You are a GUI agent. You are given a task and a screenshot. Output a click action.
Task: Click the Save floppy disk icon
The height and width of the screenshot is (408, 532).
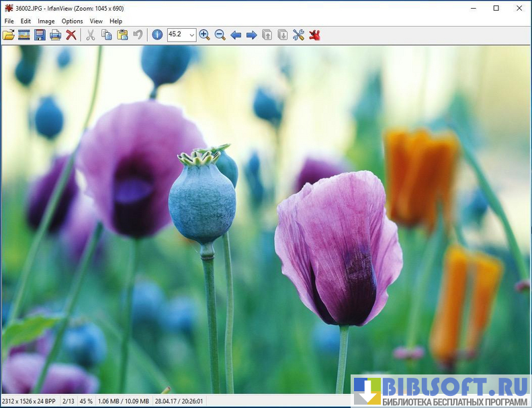click(x=40, y=35)
